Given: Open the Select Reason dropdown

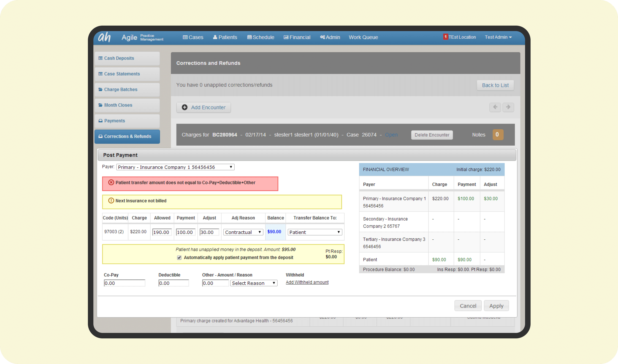Looking at the screenshot, I should (254, 283).
